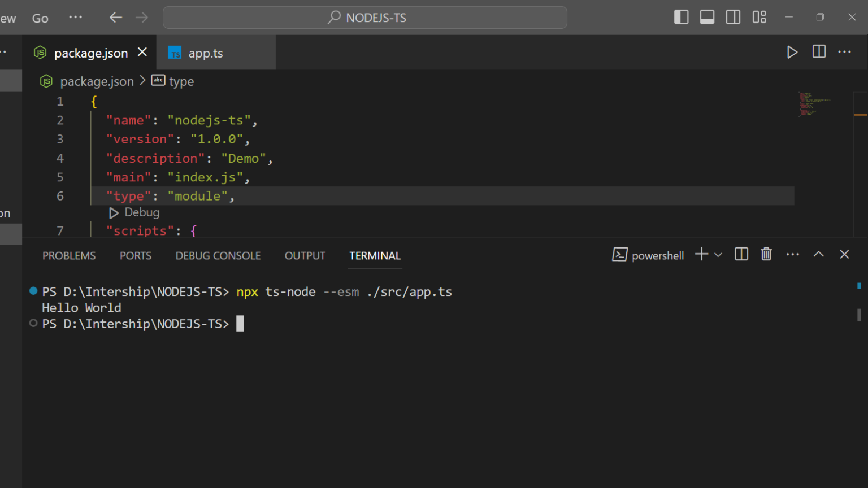
Task: Add a new terminal with plus icon
Action: coord(701,254)
